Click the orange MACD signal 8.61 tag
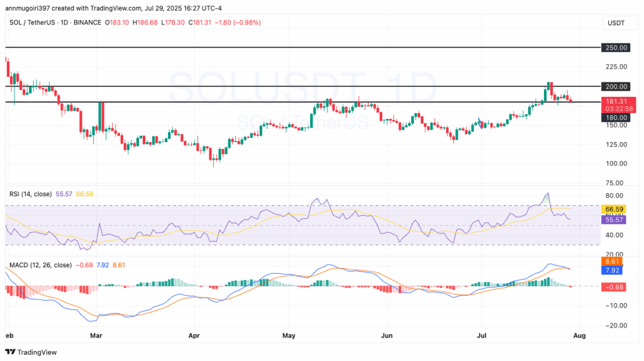Screen dimensions: 644x361 (611, 261)
